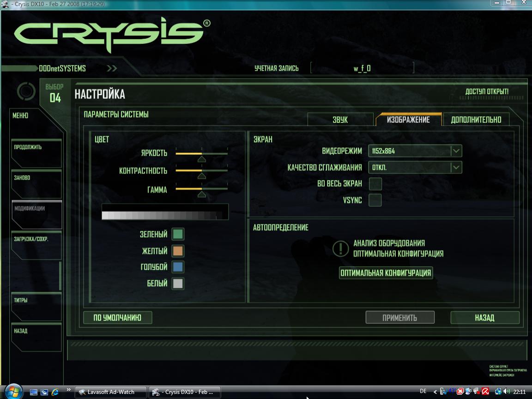Click the 43° temperature tray icon
Viewport: 532px width, 399px height.
[x=452, y=391]
